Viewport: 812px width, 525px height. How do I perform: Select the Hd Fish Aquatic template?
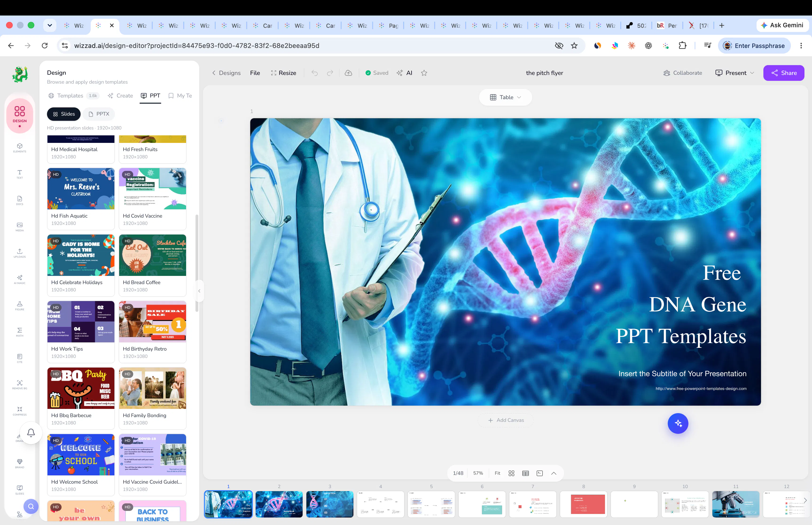[81, 199]
